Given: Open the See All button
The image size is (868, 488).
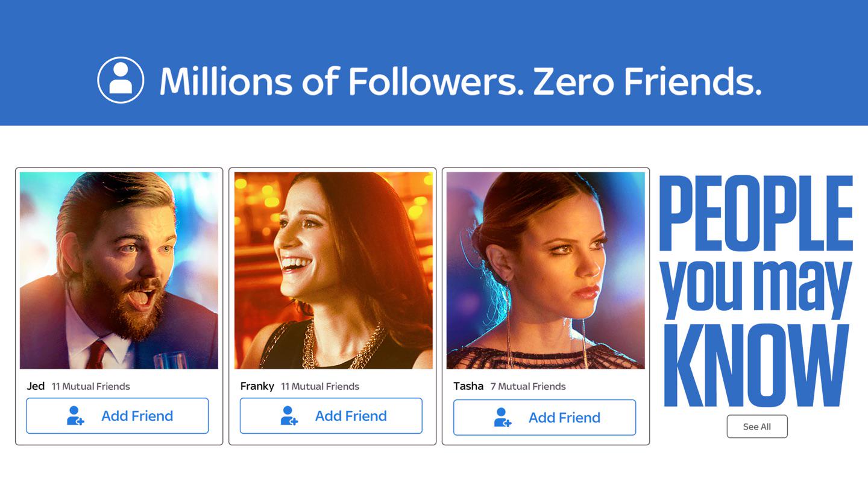Looking at the screenshot, I should click(x=757, y=427).
